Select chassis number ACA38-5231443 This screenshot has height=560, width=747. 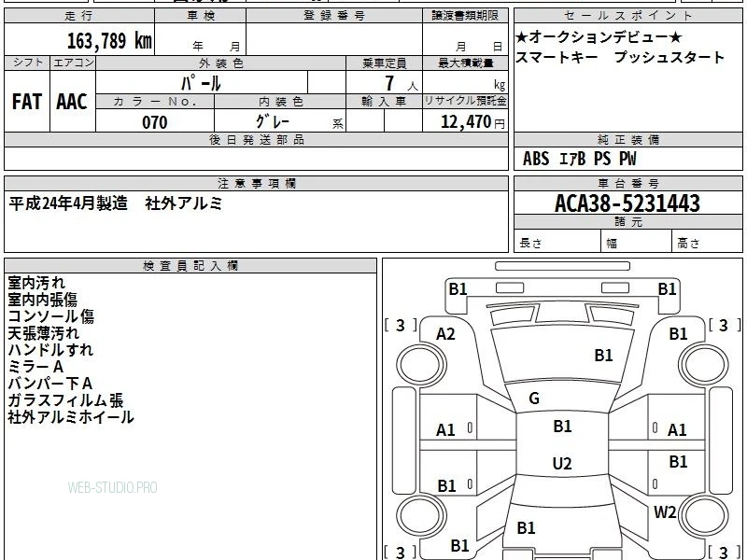627,203
